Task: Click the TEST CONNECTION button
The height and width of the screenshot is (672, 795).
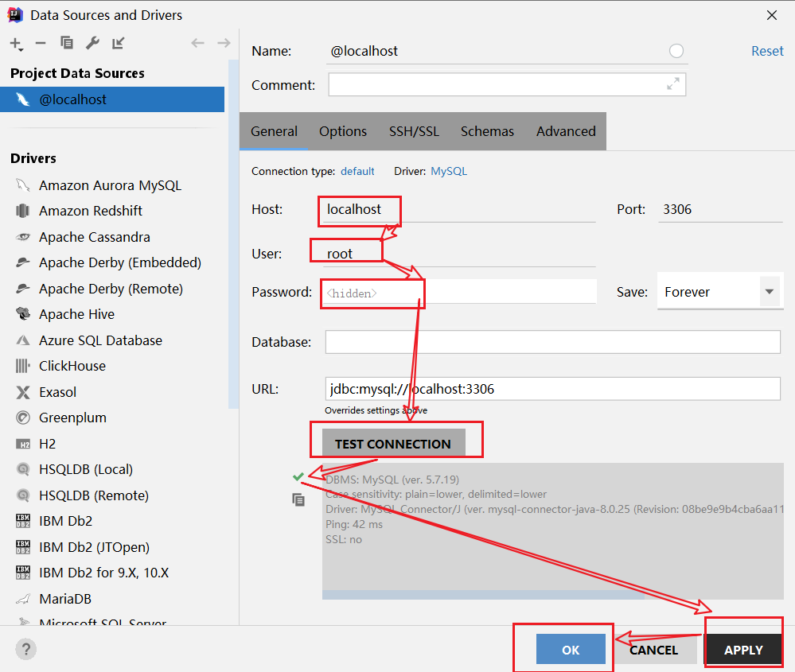Action: [393, 443]
